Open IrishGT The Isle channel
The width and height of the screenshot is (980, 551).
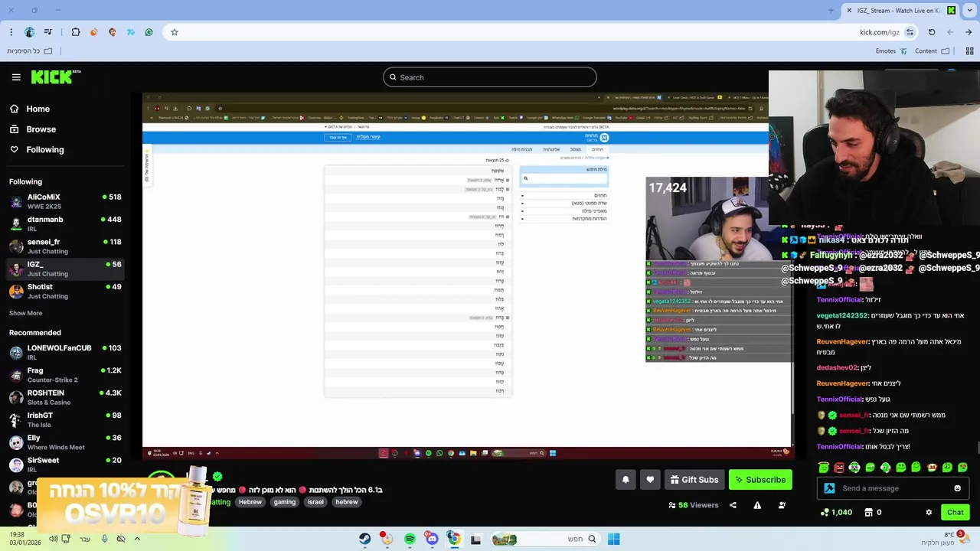click(x=65, y=419)
